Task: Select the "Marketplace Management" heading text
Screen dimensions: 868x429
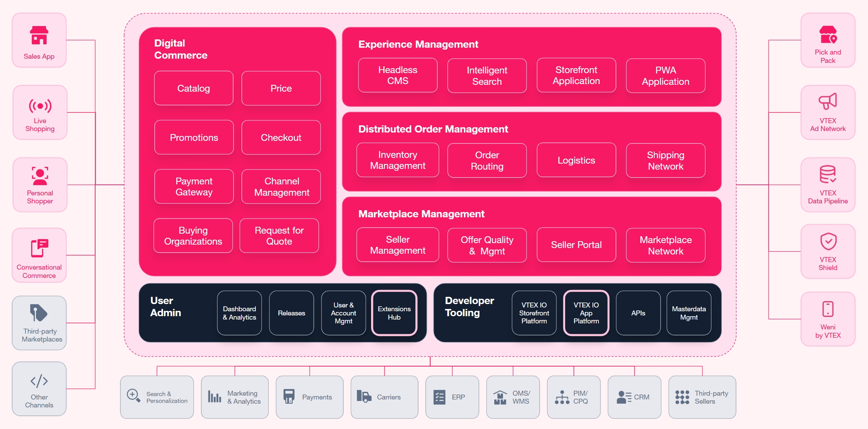Action: [421, 214]
